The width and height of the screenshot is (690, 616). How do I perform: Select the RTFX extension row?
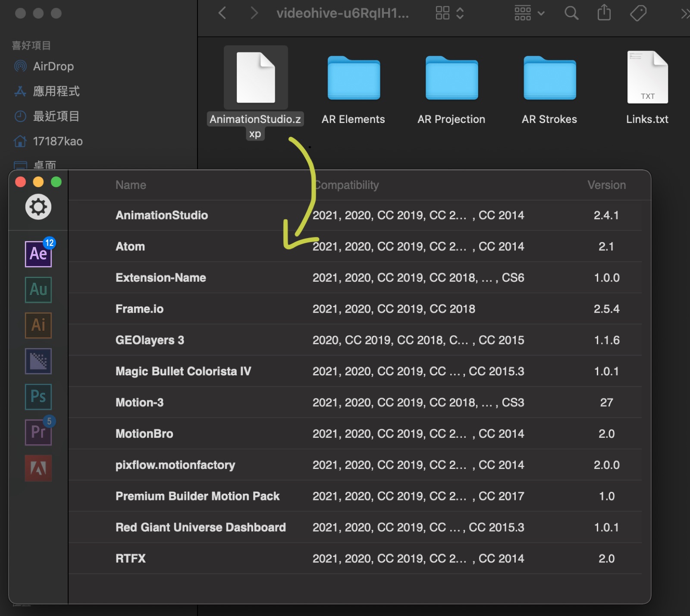(x=355, y=558)
